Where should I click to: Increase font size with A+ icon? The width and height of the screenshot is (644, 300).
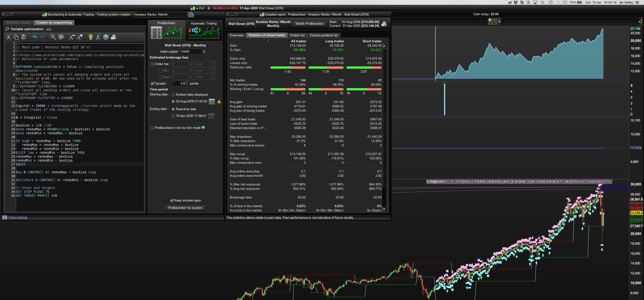click(x=80, y=37)
